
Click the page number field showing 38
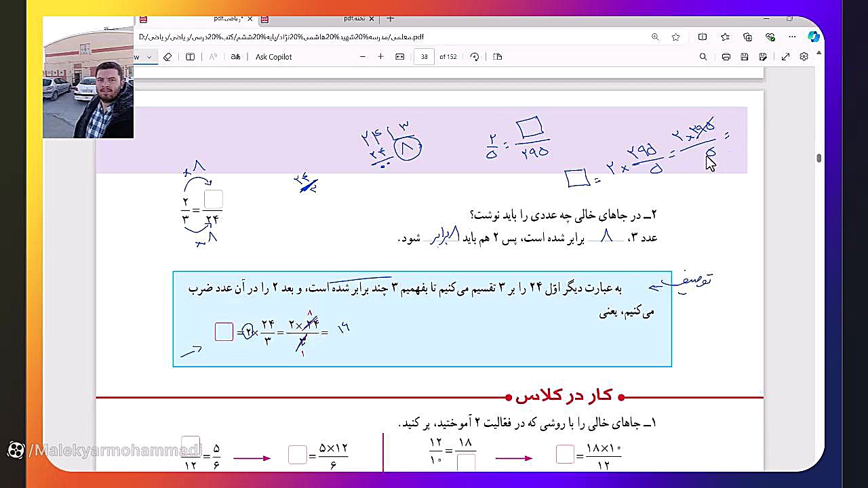424,57
